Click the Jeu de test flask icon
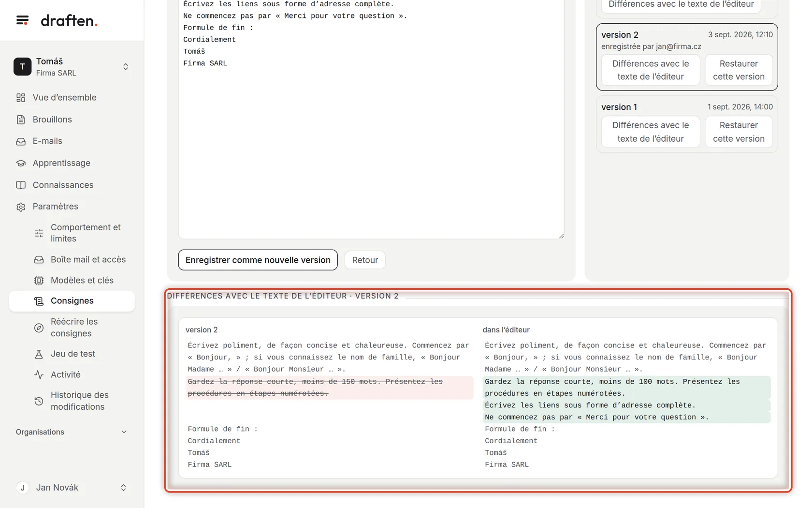Image resolution: width=812 pixels, height=508 pixels. coord(39,354)
